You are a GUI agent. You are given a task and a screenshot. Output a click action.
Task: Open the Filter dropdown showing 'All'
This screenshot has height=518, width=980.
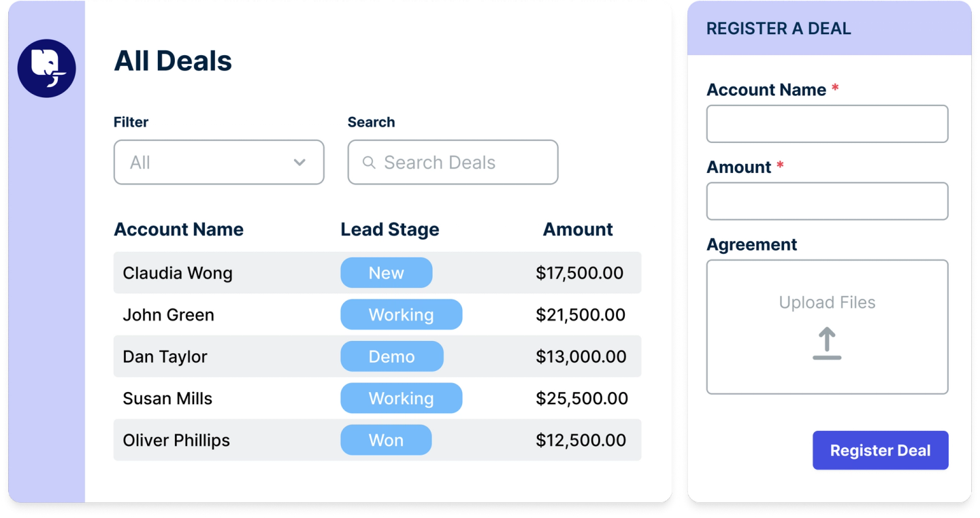218,162
